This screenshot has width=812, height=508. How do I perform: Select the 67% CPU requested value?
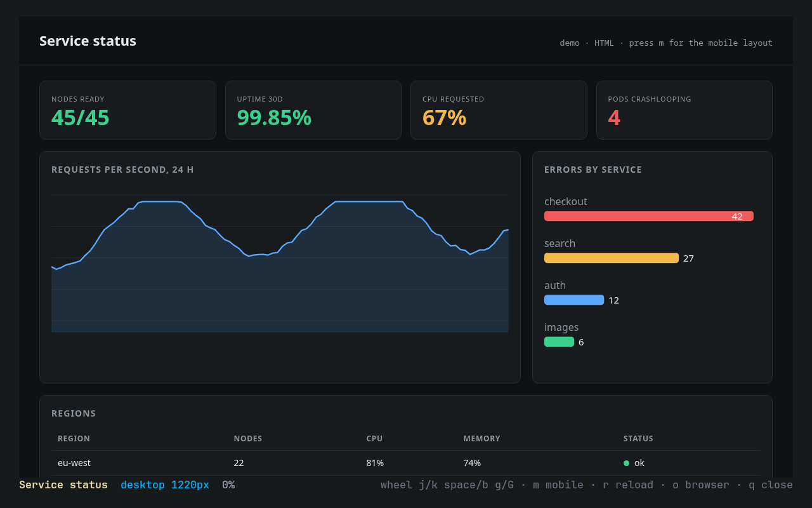coord(445,117)
